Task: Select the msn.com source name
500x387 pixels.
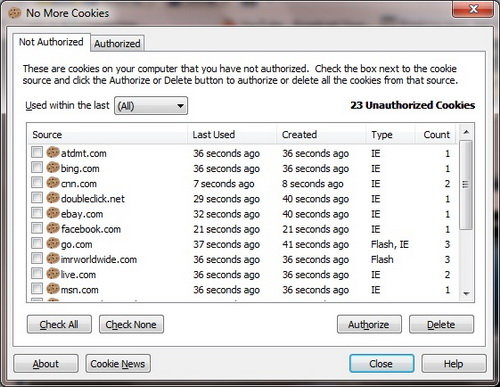Action: coord(79,290)
